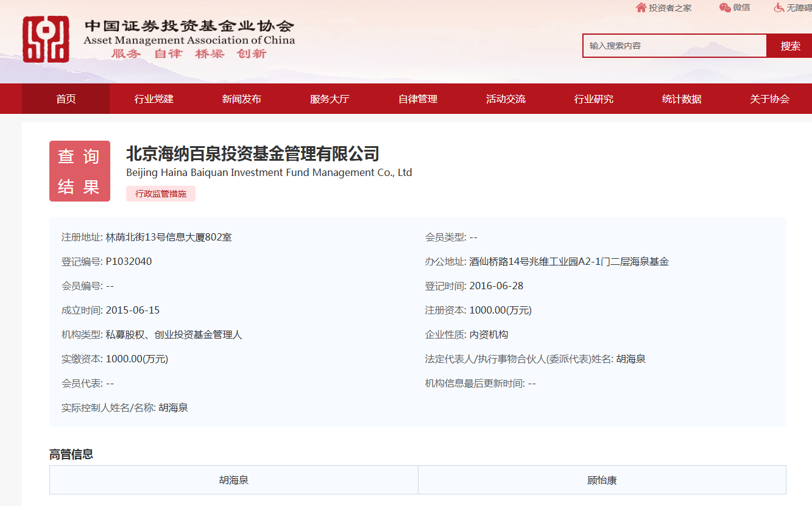Open the 行业党建 menu item
812x506 pixels.
coord(154,99)
